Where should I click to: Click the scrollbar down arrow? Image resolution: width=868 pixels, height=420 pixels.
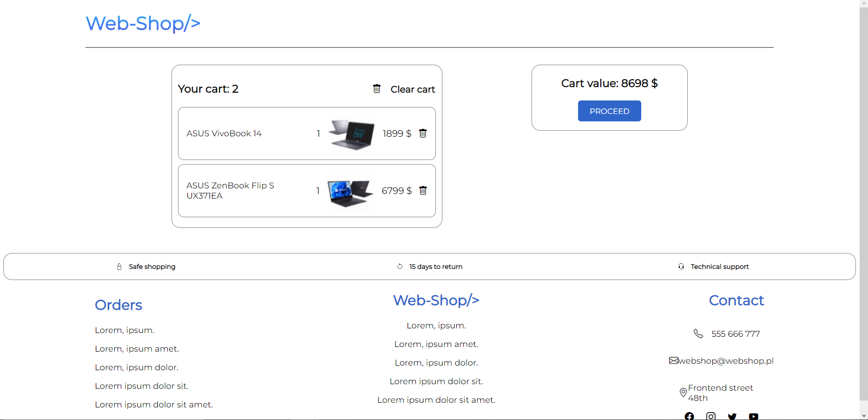[x=864, y=416]
